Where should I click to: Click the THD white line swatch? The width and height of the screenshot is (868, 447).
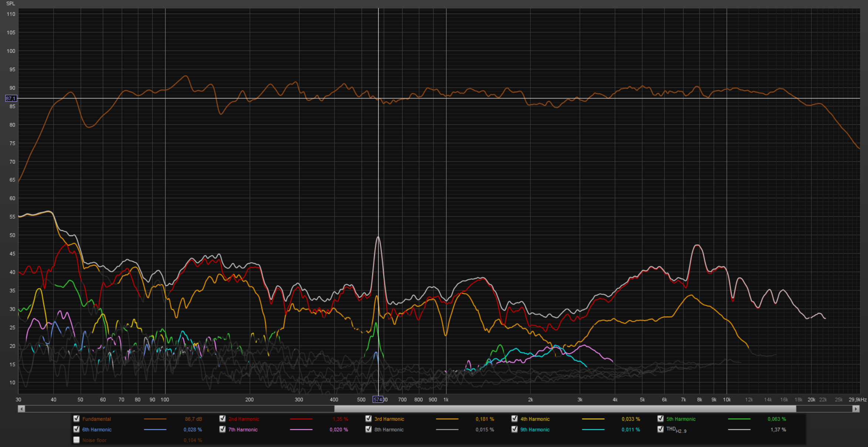tap(739, 430)
